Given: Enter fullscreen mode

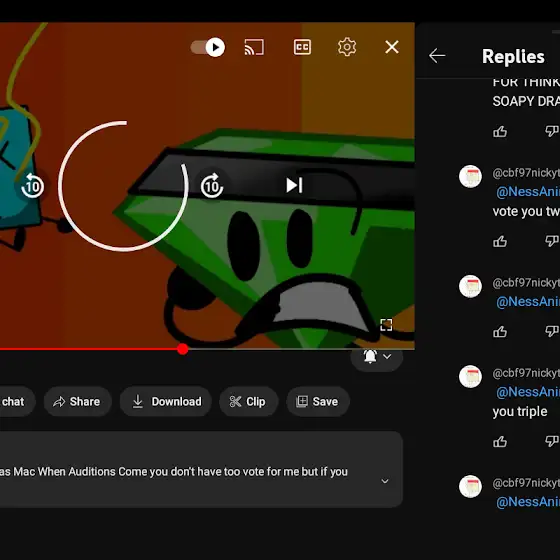Looking at the screenshot, I should point(386,325).
